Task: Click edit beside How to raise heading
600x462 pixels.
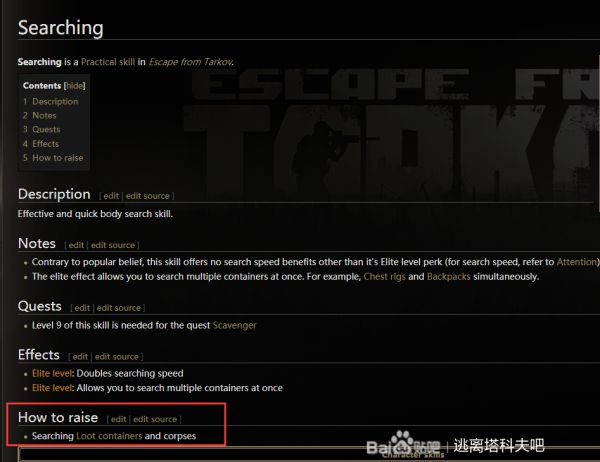Action: (x=118, y=420)
